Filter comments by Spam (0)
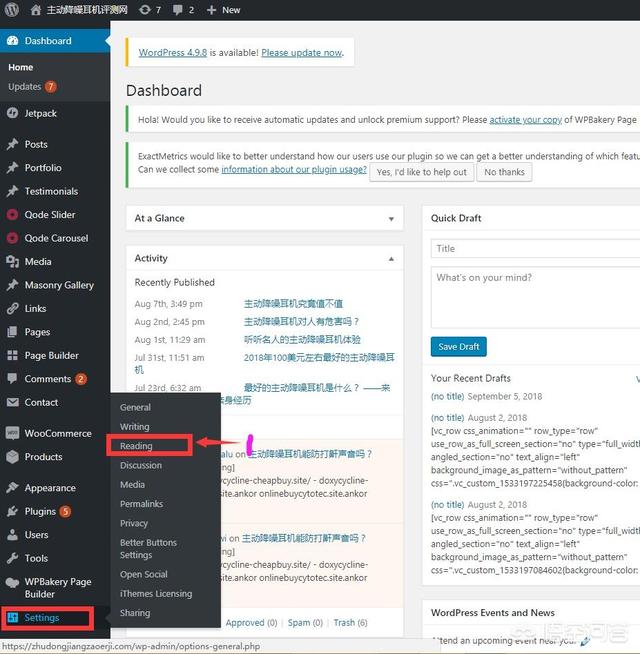 tap(305, 623)
